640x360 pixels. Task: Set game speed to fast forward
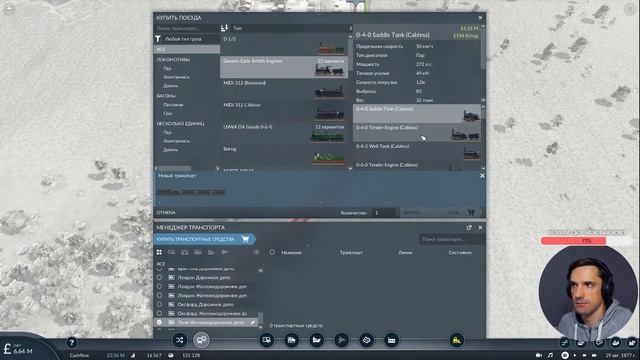click(x=584, y=356)
